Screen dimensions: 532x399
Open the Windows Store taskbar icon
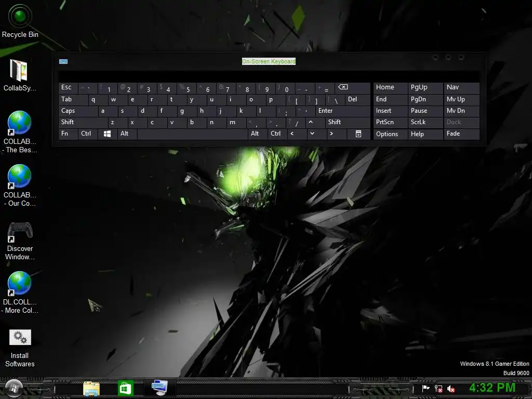pyautogui.click(x=125, y=388)
